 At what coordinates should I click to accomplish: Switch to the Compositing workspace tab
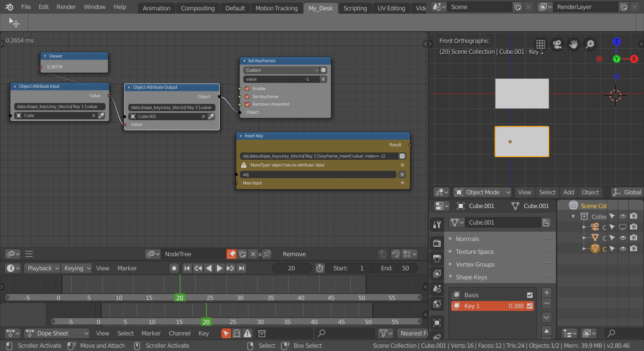198,8
